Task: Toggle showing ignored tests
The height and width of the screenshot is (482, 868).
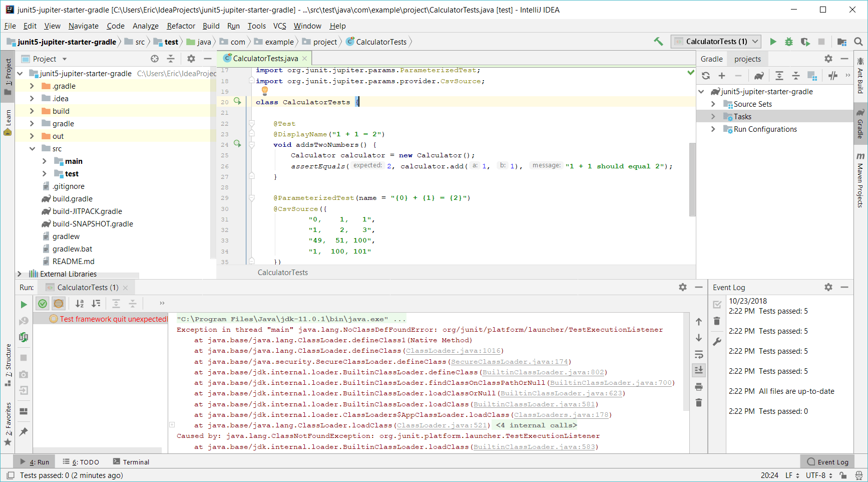Action: pyautogui.click(x=59, y=303)
